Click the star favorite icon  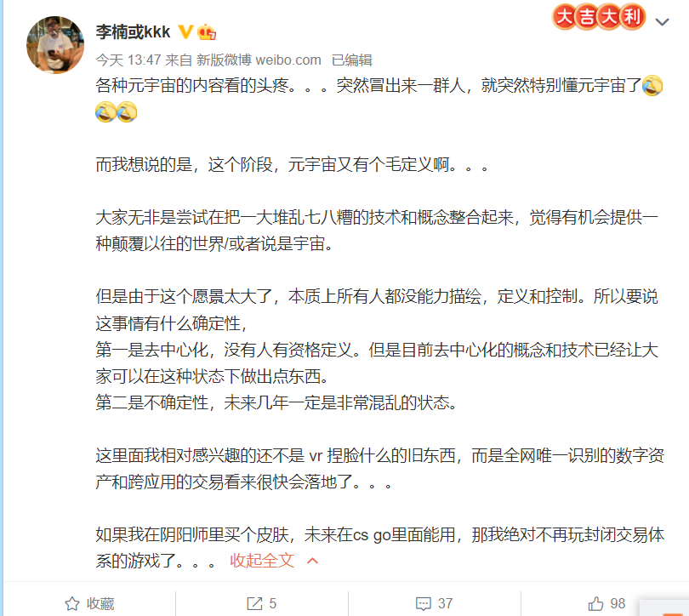point(72,604)
